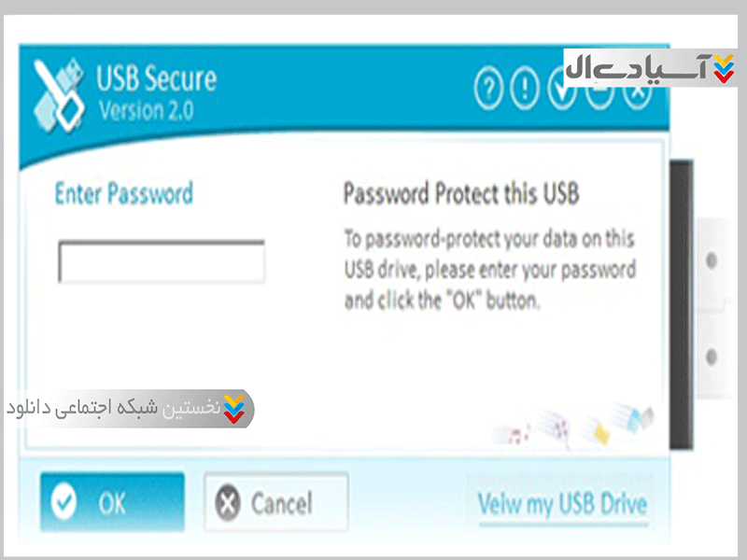Click the Cancel button label
This screenshot has width=747, height=560.
click(x=281, y=504)
